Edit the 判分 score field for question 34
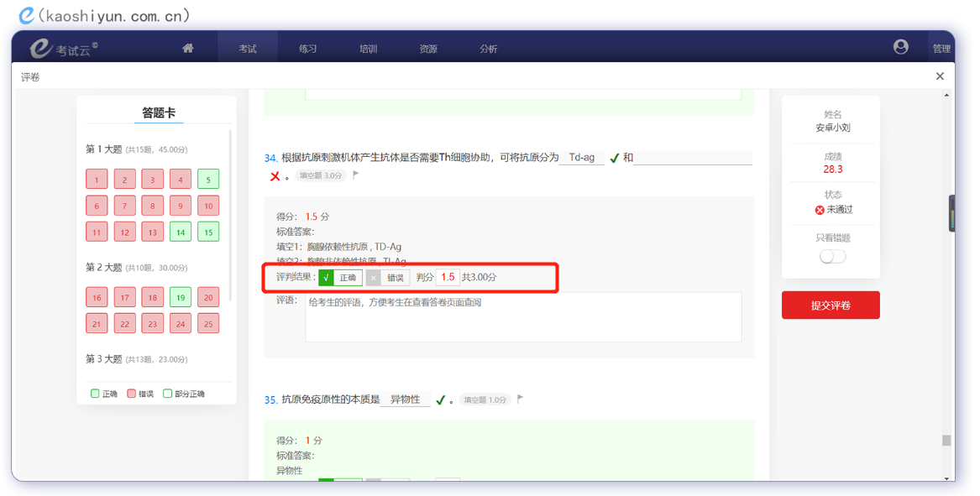This screenshot has height=496, width=980. 448,277
